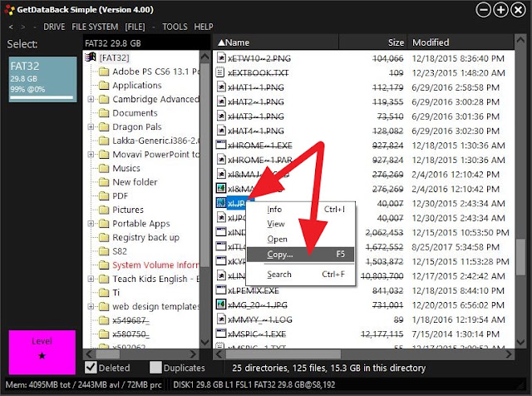Toggle the Deleted checkbox
532x396 pixels.
[91, 368]
